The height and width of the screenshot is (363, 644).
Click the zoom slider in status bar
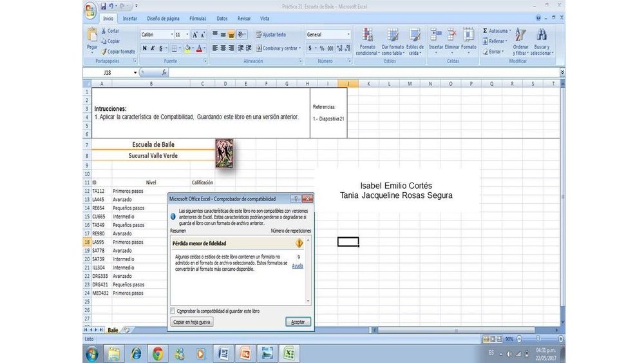538,338
